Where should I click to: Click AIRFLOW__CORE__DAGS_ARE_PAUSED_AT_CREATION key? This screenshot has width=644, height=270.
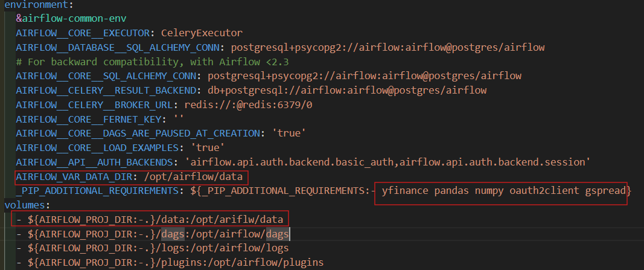138,133
